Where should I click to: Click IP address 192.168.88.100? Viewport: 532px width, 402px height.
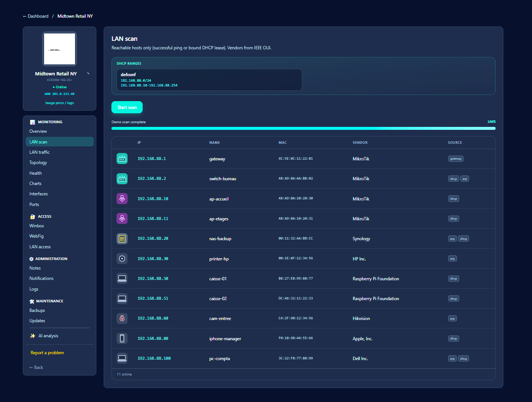click(154, 358)
